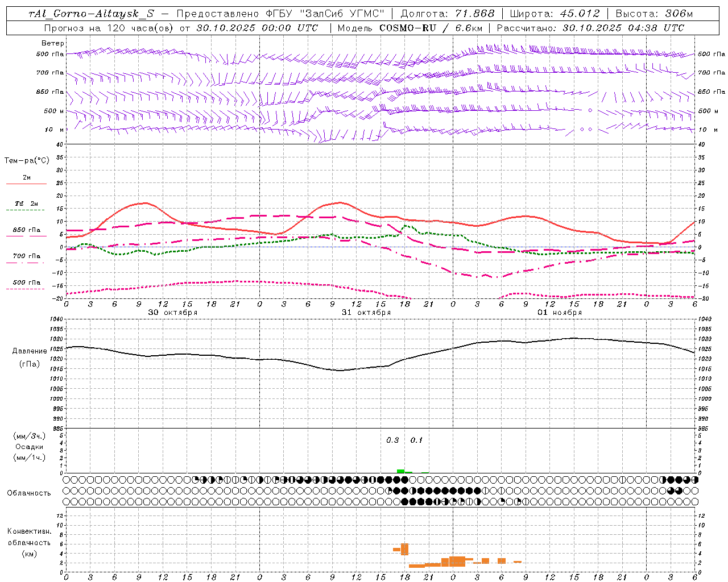Image resolution: width=728 pixels, height=582 pixels.
Task: Click the Осадки panel label
Action: (30, 447)
